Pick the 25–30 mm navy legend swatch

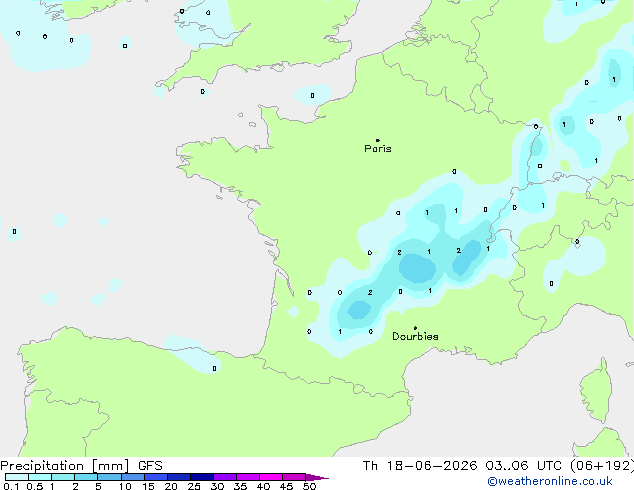pyautogui.click(x=202, y=477)
